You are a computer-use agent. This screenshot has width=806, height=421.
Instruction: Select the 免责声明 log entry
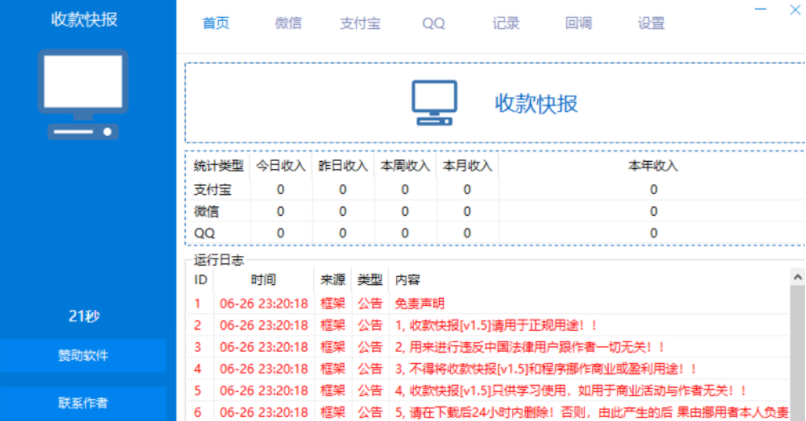pyautogui.click(x=420, y=303)
